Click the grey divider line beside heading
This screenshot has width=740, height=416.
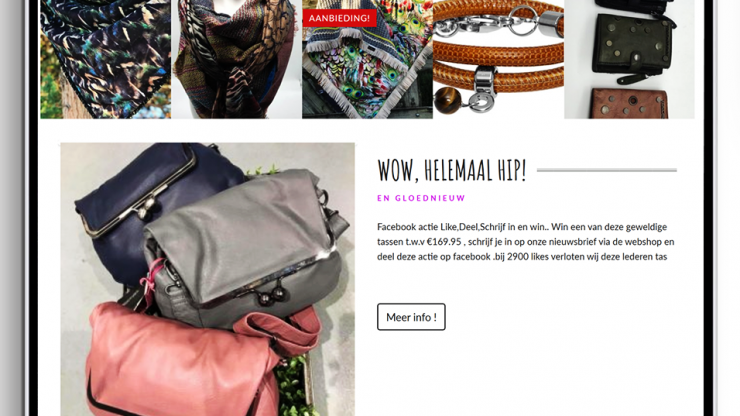(x=606, y=170)
